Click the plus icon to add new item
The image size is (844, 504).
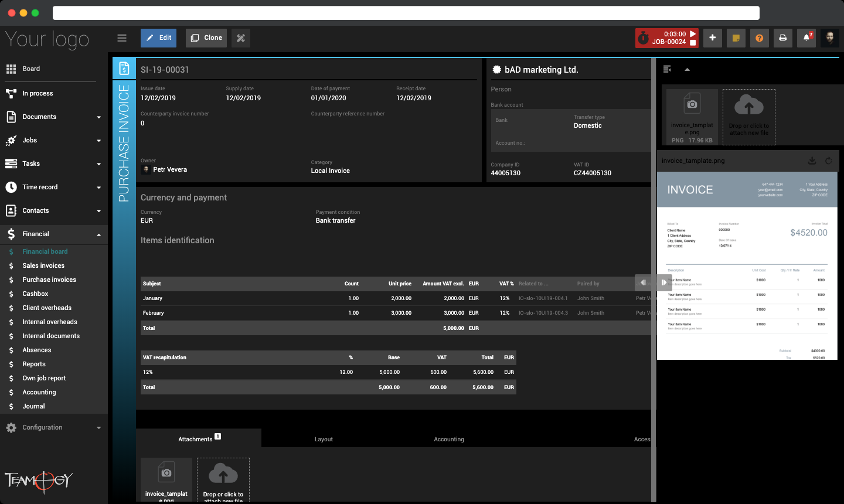pyautogui.click(x=712, y=38)
